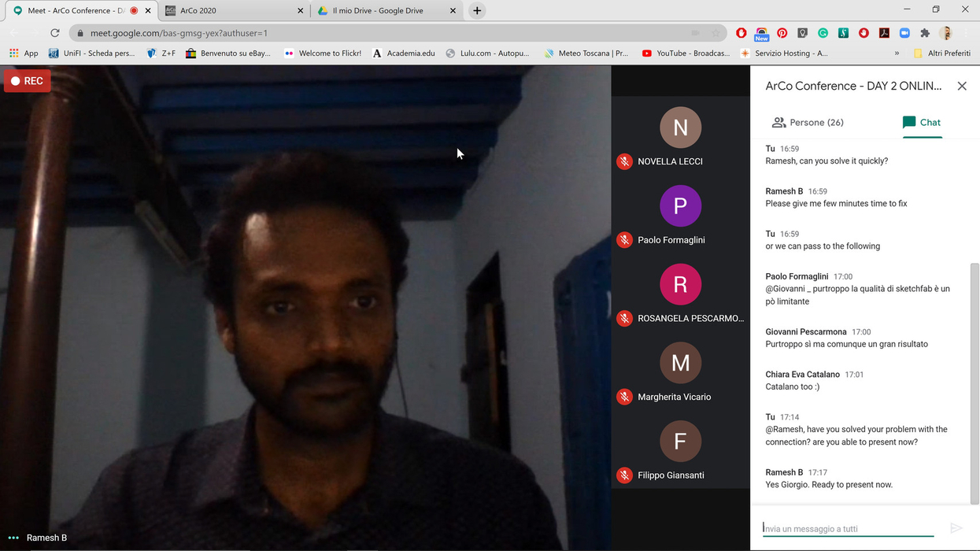Click muted mic icon next to ROSANGELA PESCARMO
980x551 pixels.
[624, 318]
